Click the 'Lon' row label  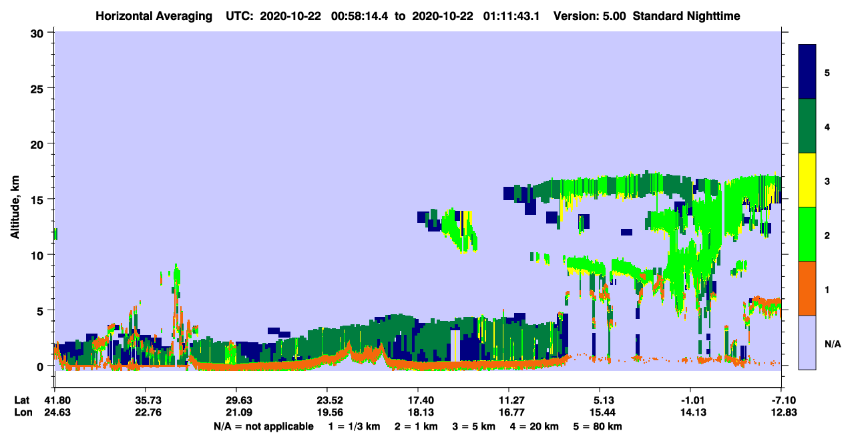pyautogui.click(x=22, y=412)
